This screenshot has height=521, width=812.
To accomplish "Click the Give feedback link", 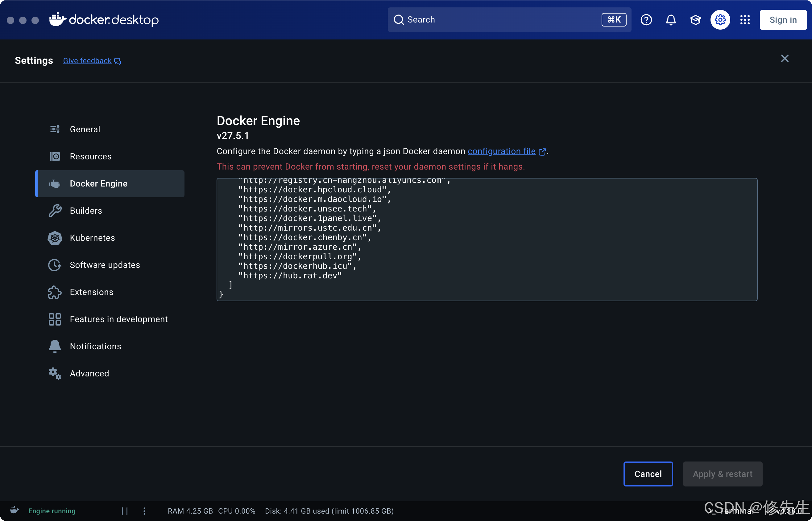I will [87, 60].
